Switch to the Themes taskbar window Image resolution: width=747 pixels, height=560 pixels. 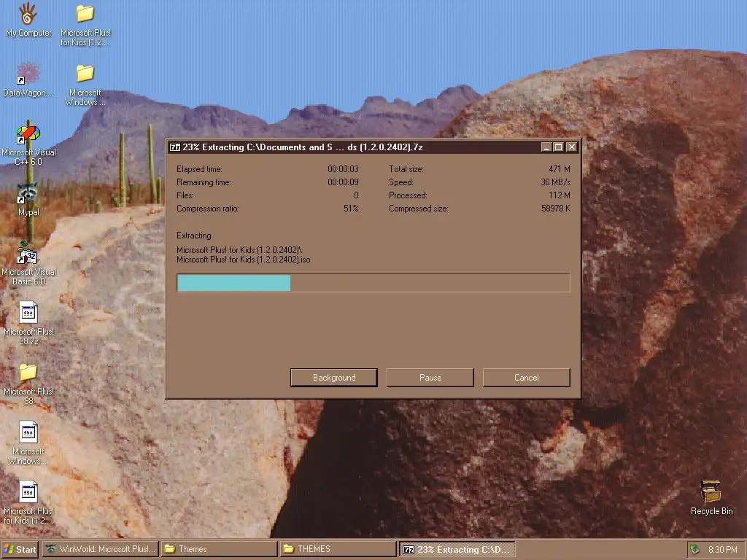pyautogui.click(x=219, y=550)
